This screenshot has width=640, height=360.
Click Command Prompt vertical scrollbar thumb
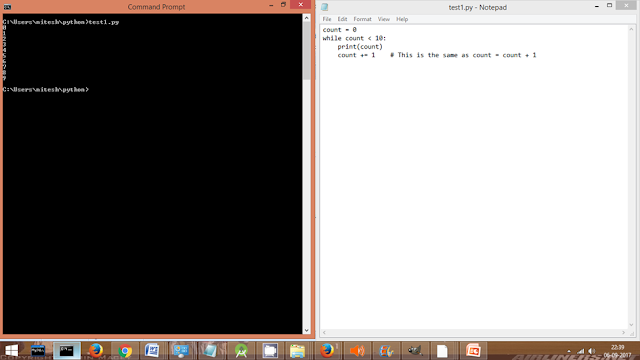(307, 51)
